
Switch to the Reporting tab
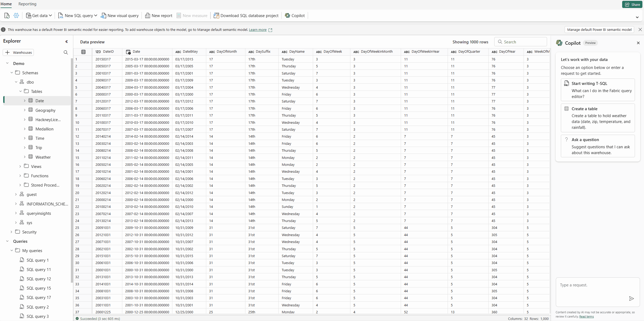tap(27, 4)
